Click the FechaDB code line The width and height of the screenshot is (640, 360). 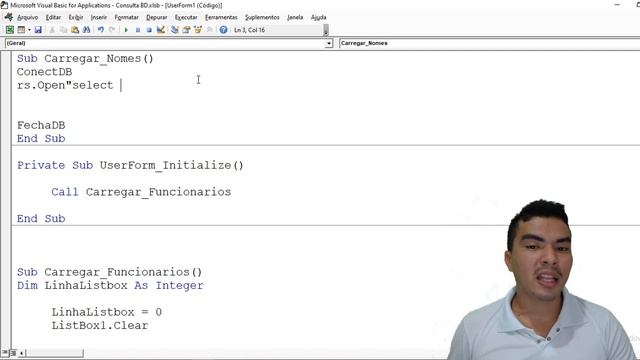(x=41, y=125)
